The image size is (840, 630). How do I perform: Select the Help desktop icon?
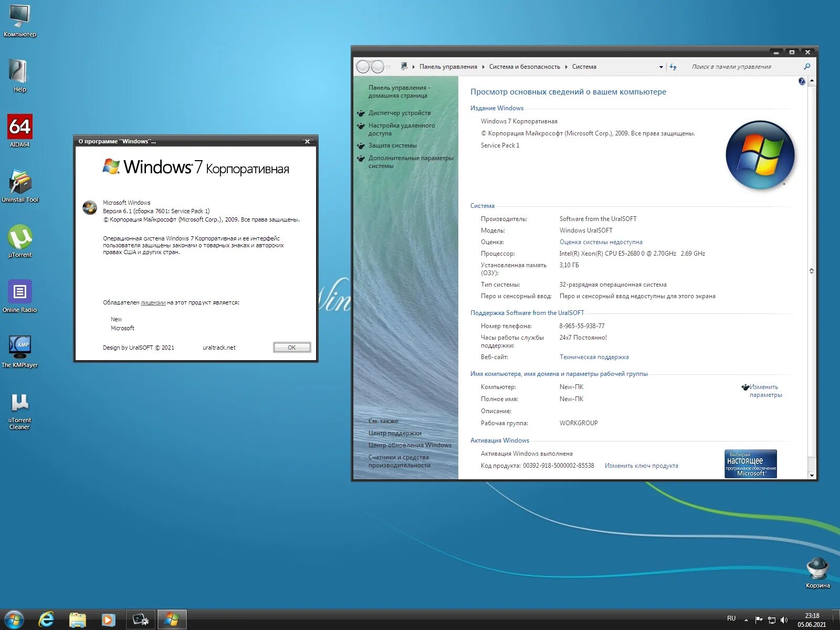tap(19, 76)
